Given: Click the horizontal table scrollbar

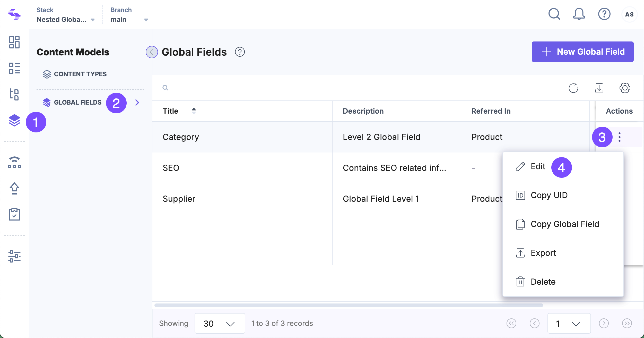Looking at the screenshot, I should pyautogui.click(x=349, y=305).
